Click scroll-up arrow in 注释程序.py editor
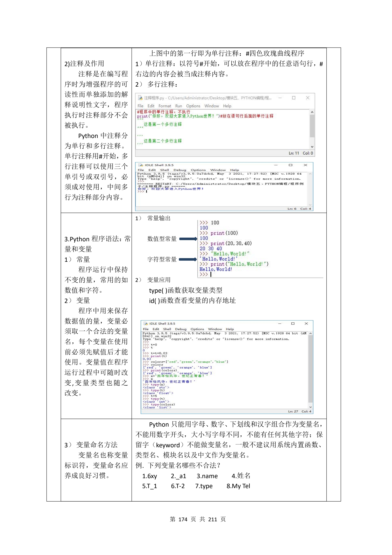This screenshot has height=555, width=392. click(312, 112)
